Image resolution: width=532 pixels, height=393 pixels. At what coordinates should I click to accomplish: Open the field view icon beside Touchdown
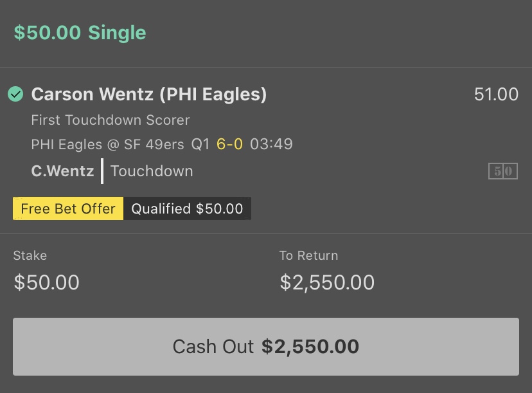[x=503, y=171]
